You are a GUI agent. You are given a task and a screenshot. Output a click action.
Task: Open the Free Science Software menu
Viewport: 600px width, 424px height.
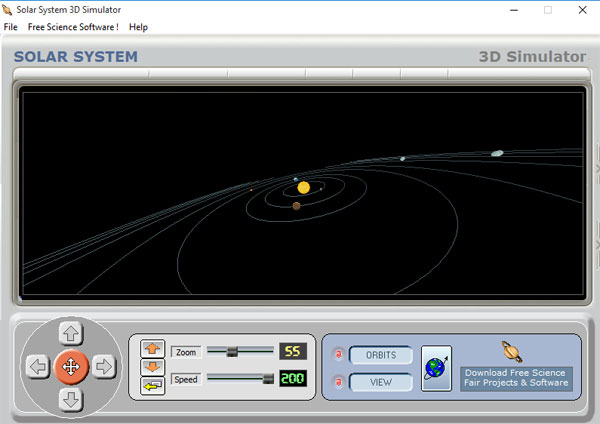coord(73,27)
